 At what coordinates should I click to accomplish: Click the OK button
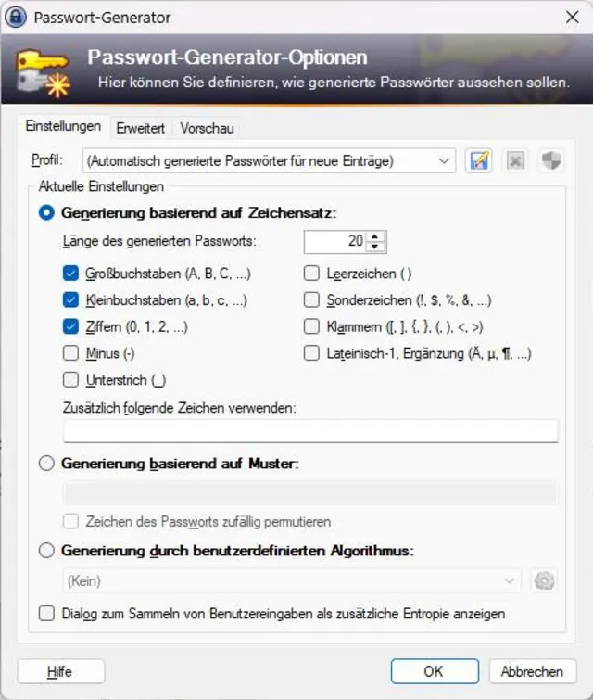(x=434, y=671)
